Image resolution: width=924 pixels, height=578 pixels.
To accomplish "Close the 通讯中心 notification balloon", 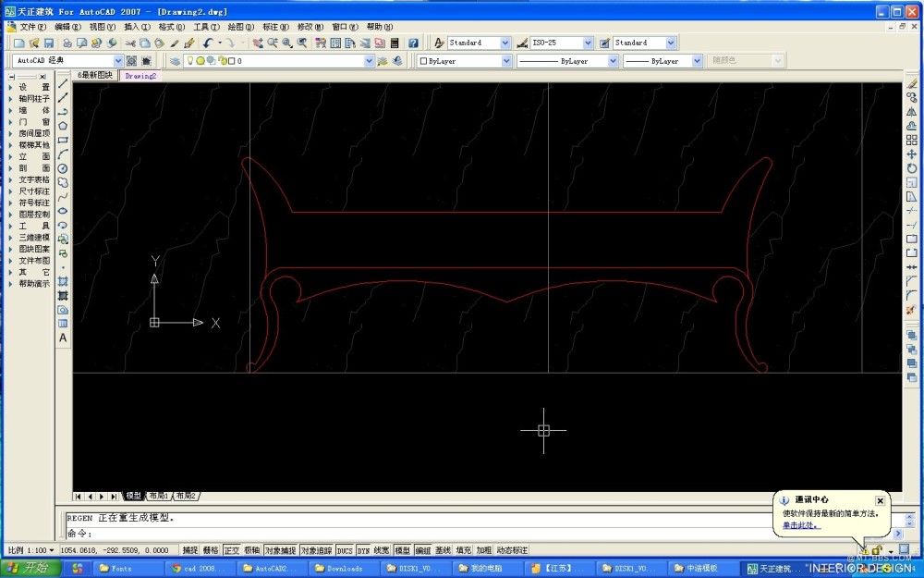I will 880,500.
